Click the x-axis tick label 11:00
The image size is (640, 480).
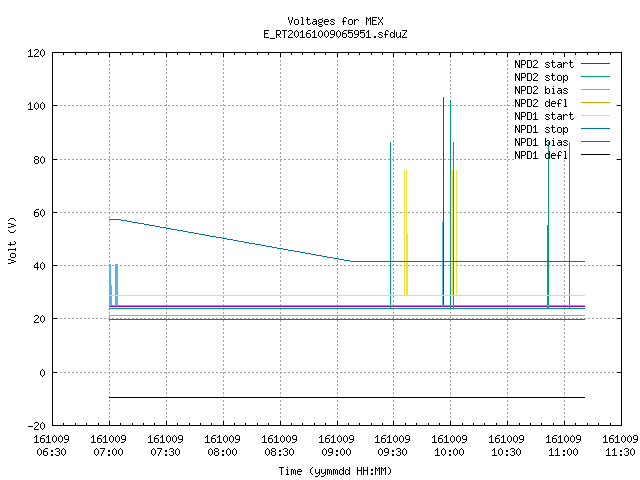(564, 452)
